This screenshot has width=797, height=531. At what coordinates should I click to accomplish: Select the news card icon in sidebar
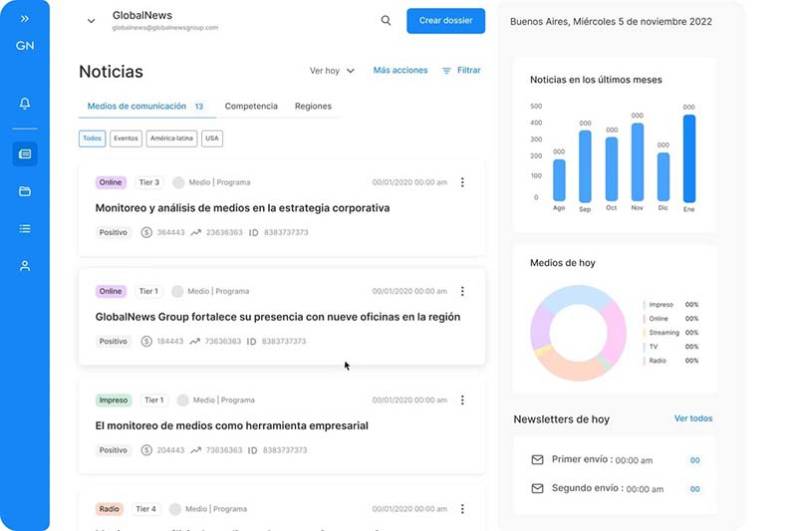point(25,153)
